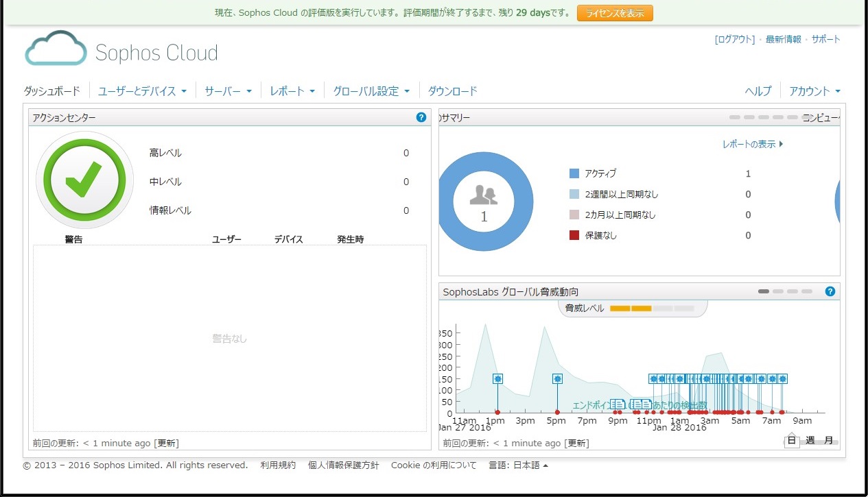The width and height of the screenshot is (868, 497).
Task: Expand サーバー menu
Action: (x=228, y=90)
